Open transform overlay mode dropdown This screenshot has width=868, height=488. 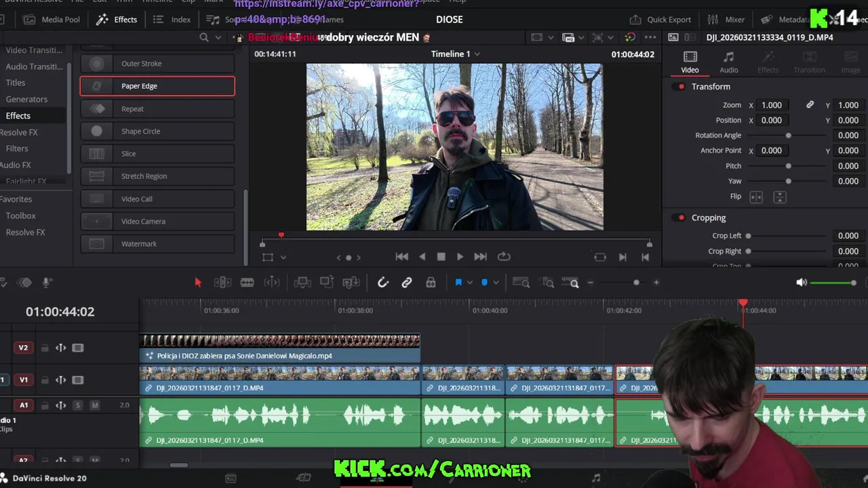(x=283, y=258)
